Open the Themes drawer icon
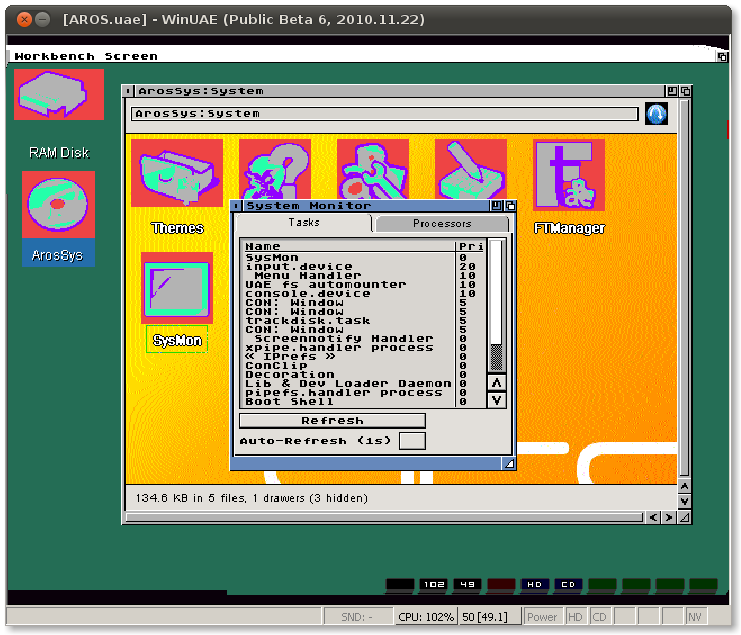Image resolution: width=741 pixels, height=635 pixels. point(177,173)
